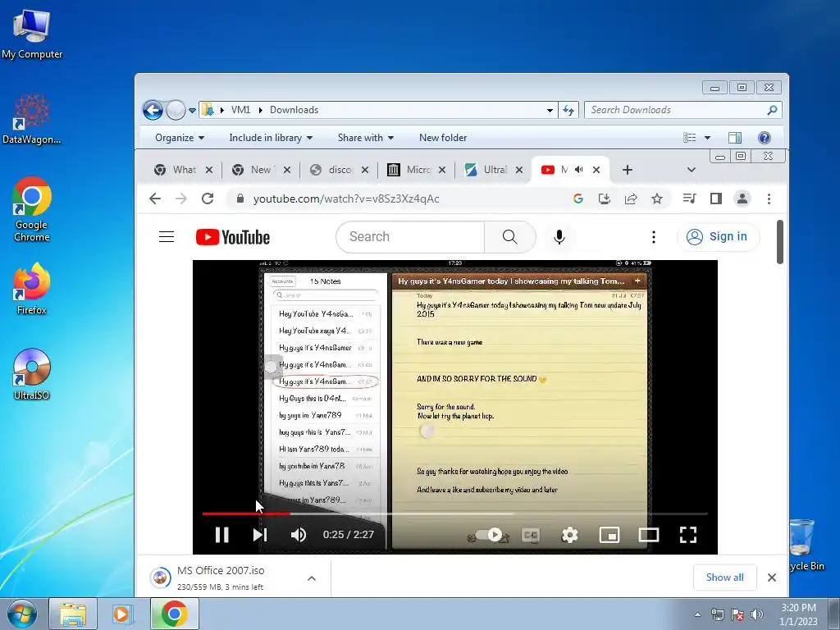Skip to next video
Image resolution: width=840 pixels, height=630 pixels.
click(x=260, y=535)
